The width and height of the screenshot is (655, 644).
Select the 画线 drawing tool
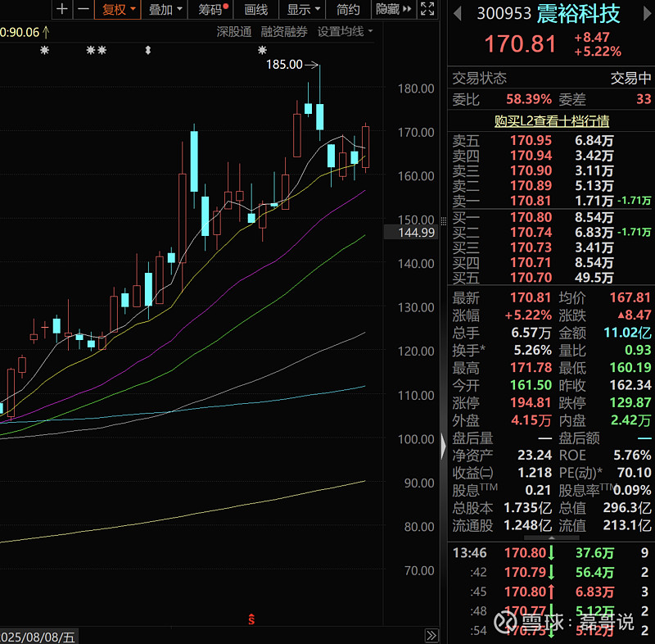256,9
